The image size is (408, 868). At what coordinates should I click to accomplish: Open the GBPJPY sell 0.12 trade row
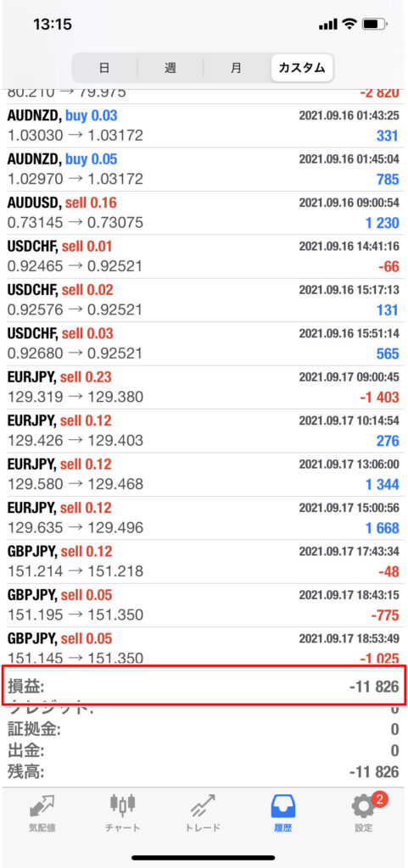click(x=204, y=562)
